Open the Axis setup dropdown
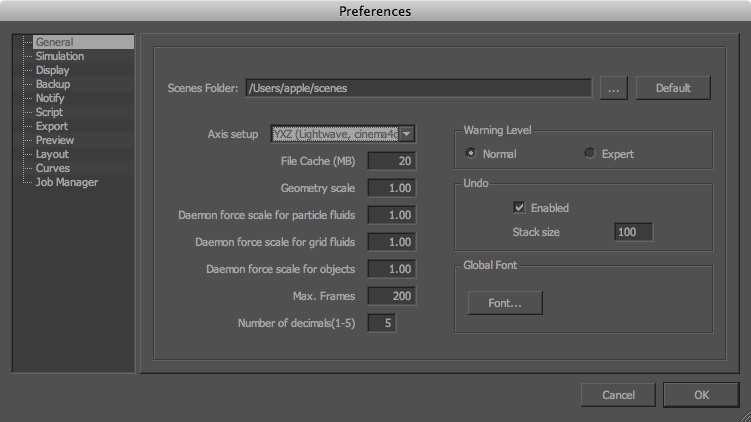 point(406,134)
